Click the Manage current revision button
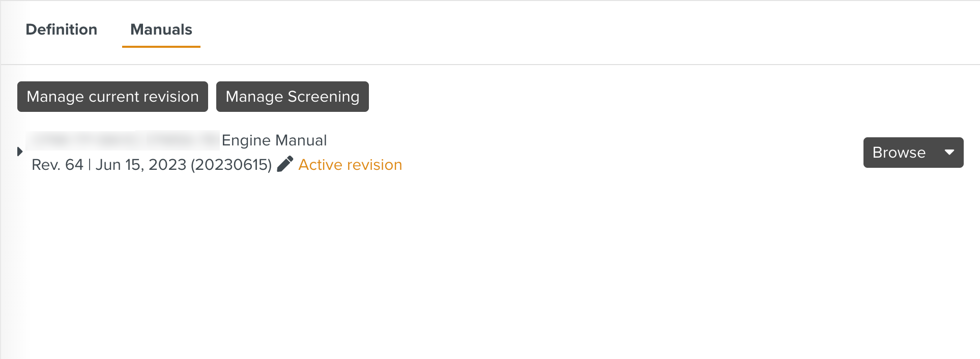This screenshot has height=359, width=980. 112,97
